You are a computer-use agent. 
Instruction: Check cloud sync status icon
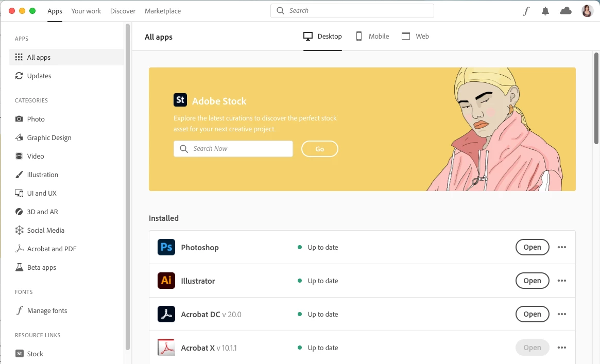pos(565,11)
